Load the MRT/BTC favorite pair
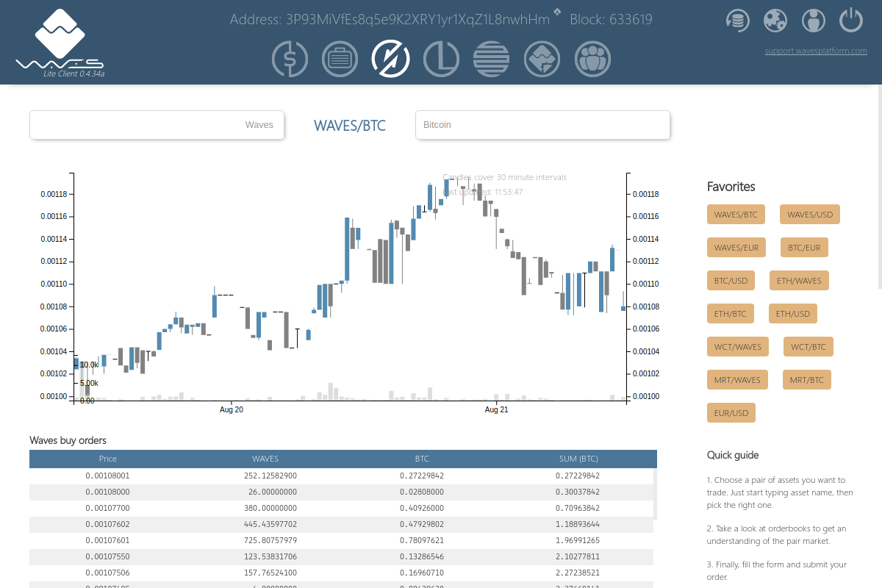This screenshot has width=882, height=588. coord(807,380)
